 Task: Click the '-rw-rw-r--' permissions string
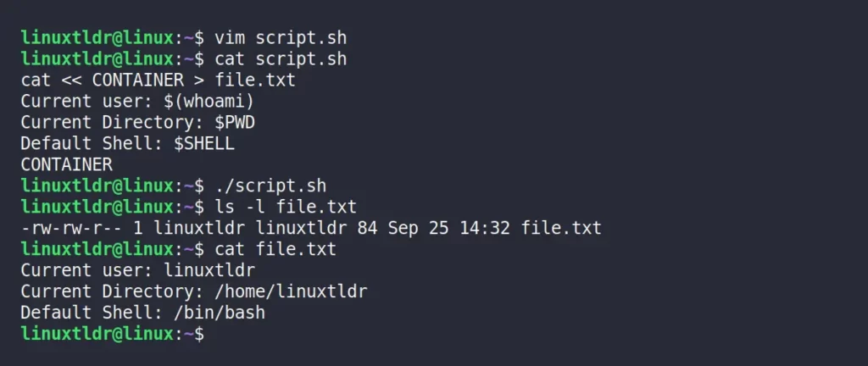coord(71,228)
